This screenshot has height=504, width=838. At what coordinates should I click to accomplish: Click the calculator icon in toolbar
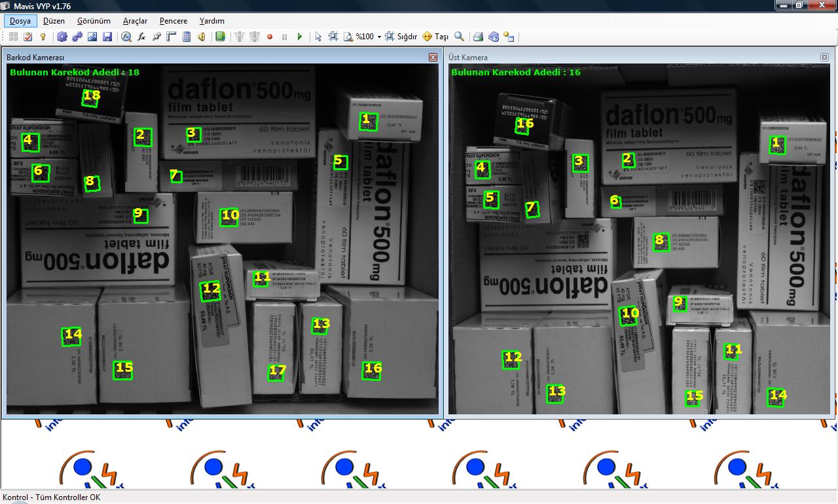[187, 37]
